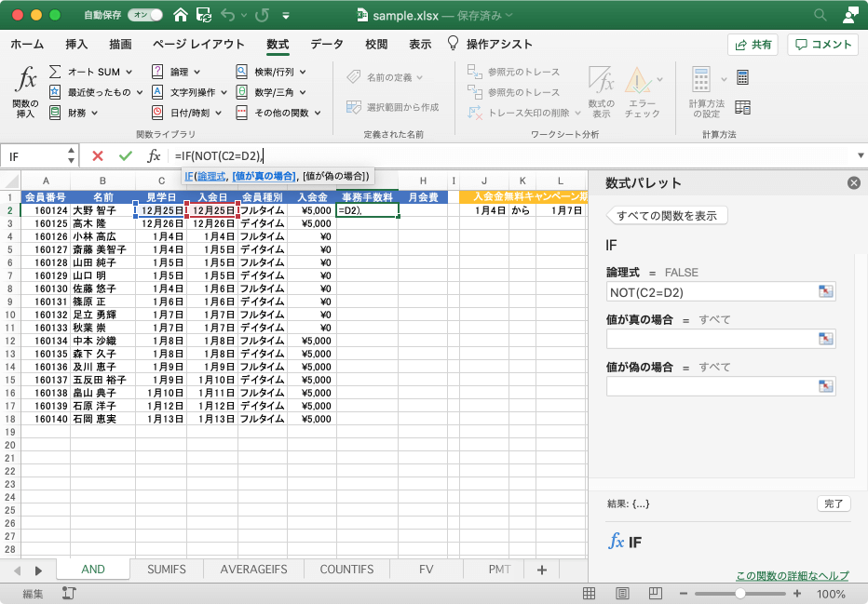Click Error Checking (エラーチェック) icon
868x604 pixels.
pyautogui.click(x=638, y=80)
